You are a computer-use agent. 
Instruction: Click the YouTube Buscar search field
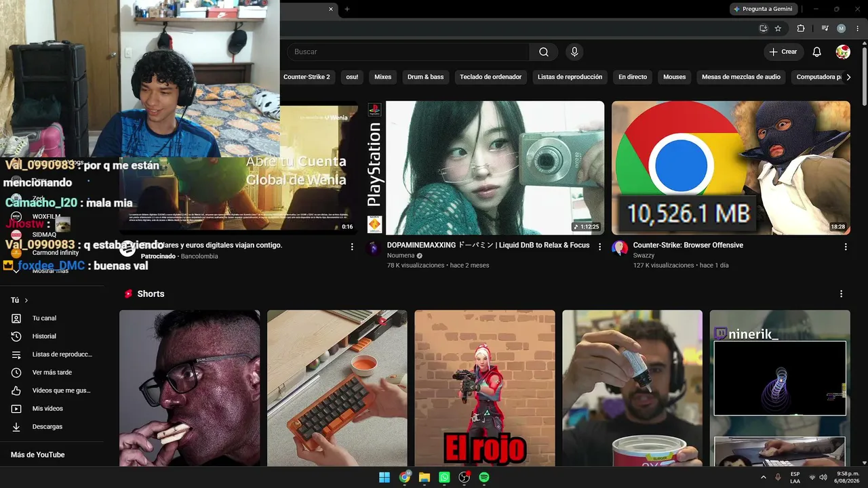pyautogui.click(x=408, y=52)
